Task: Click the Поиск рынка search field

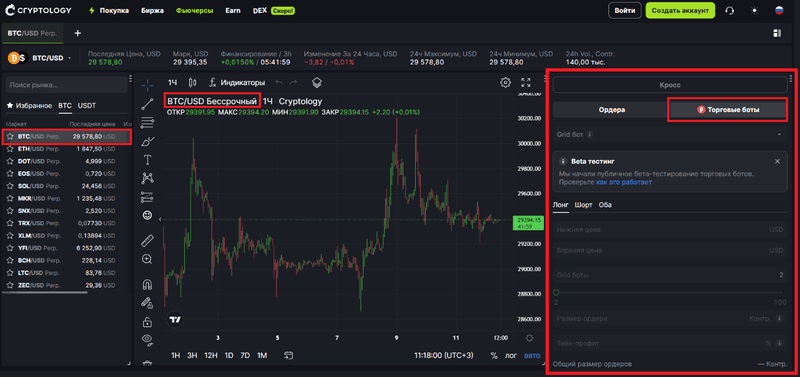Action: tap(66, 85)
